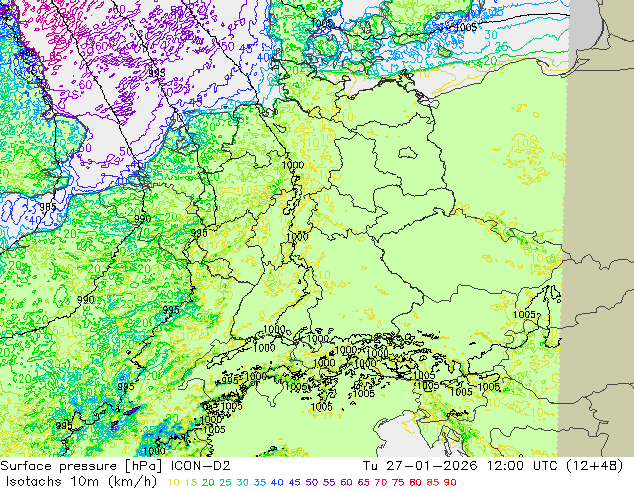Select the 'ICON-D2' model name text
The height and width of the screenshot is (490, 634).
coord(201,466)
